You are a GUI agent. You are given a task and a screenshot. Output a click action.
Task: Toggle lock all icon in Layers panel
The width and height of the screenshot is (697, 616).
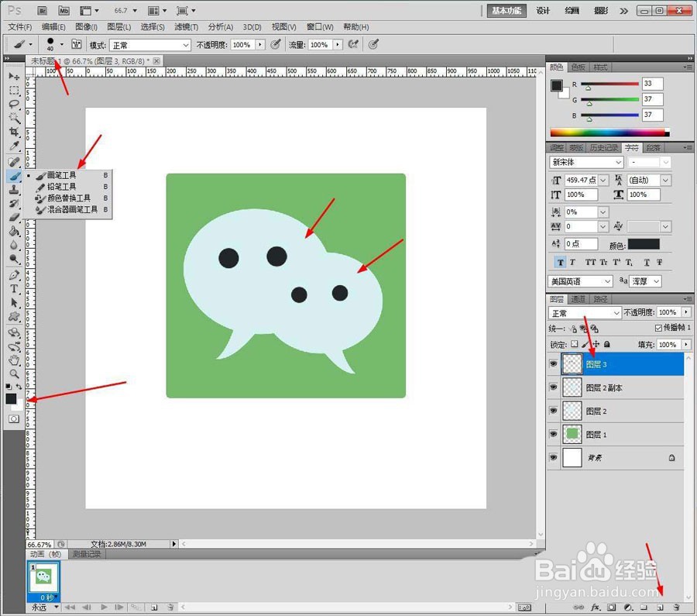[607, 344]
